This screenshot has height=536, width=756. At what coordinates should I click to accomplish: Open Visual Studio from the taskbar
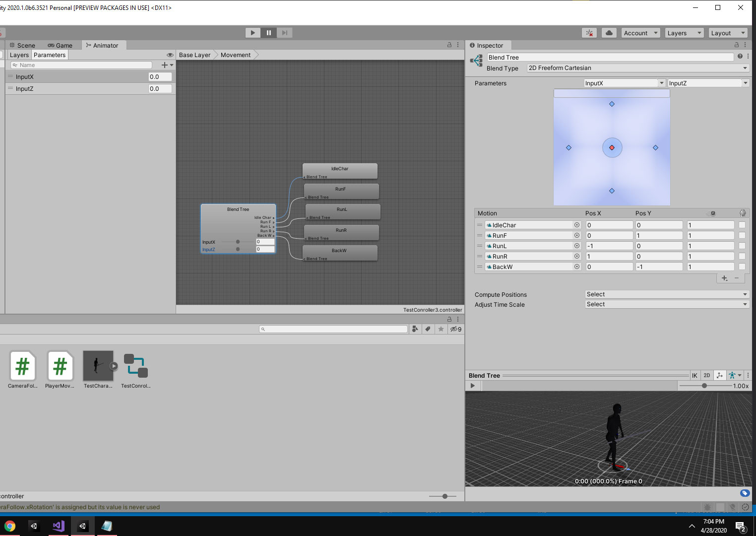58,526
